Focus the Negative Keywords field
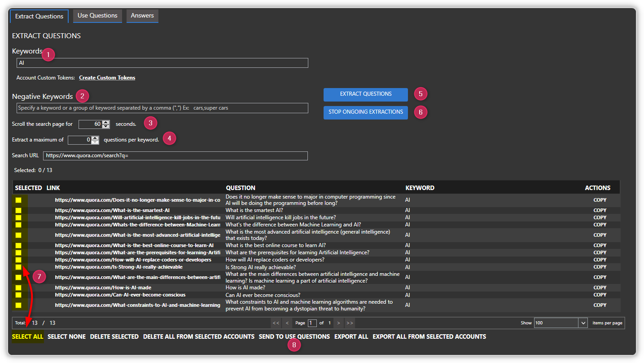644x363 pixels. 162,108
